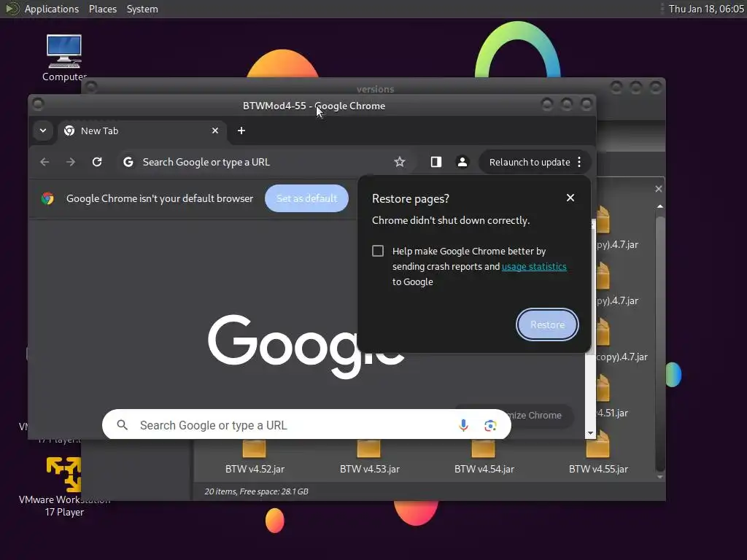Close the sidebar X in versions window
Screen dimensions: 747x560
pos(659,189)
